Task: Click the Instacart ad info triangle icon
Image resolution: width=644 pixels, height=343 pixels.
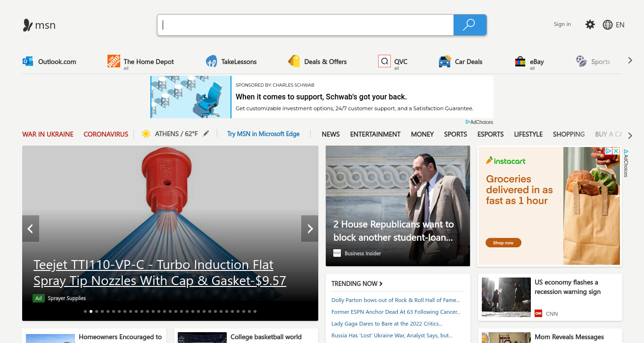Action: (x=608, y=151)
